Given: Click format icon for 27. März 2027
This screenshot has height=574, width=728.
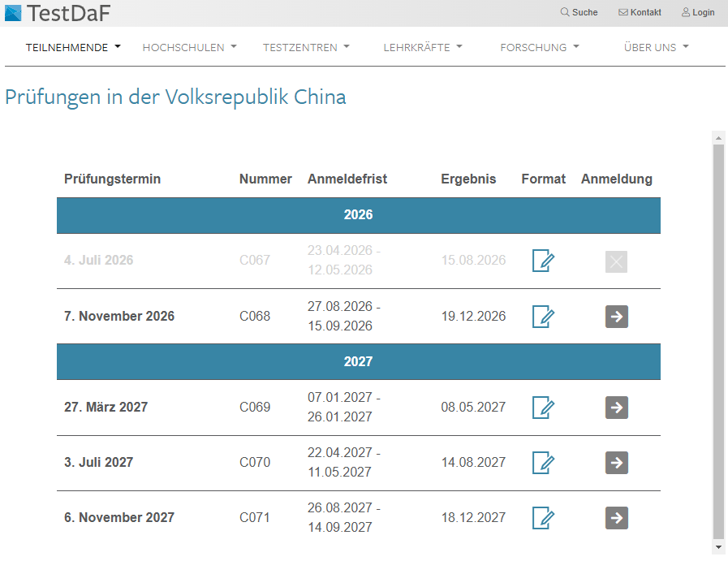Looking at the screenshot, I should point(543,408).
